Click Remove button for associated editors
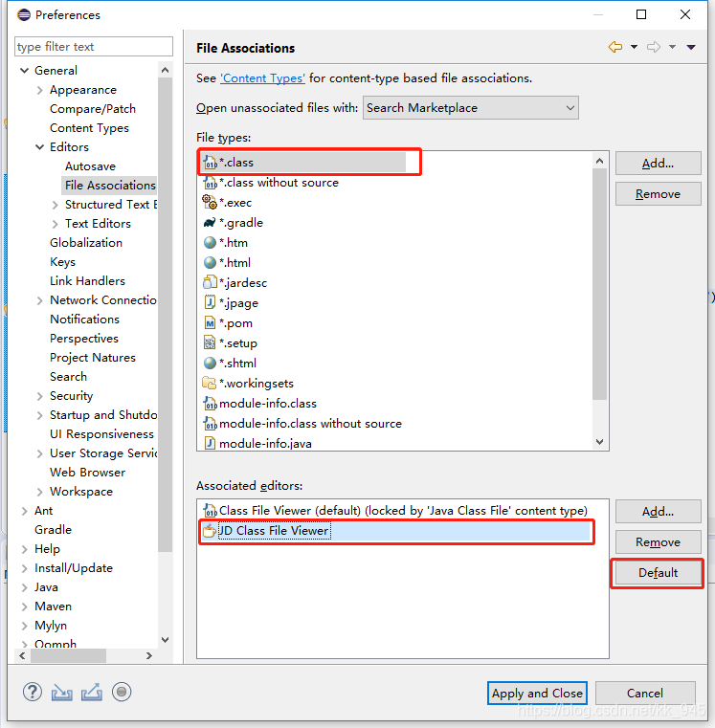Screen dimensions: 715x728 tap(658, 541)
